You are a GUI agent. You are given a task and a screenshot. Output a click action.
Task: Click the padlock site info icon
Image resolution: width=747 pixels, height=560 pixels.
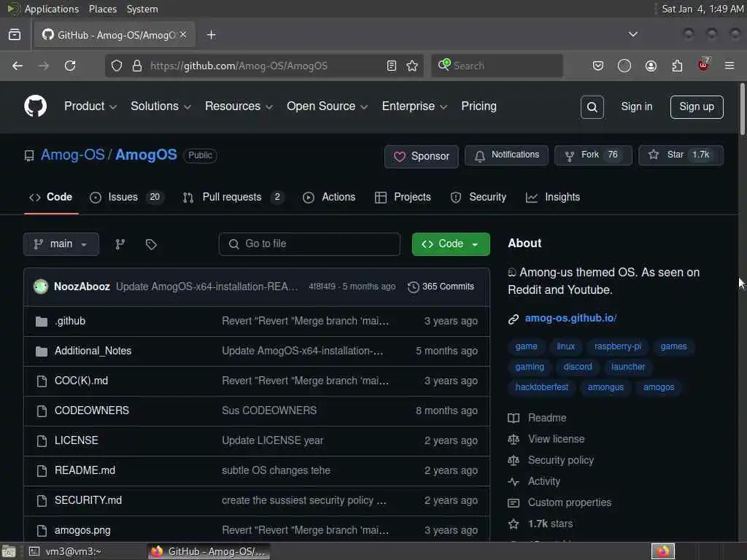coord(137,66)
